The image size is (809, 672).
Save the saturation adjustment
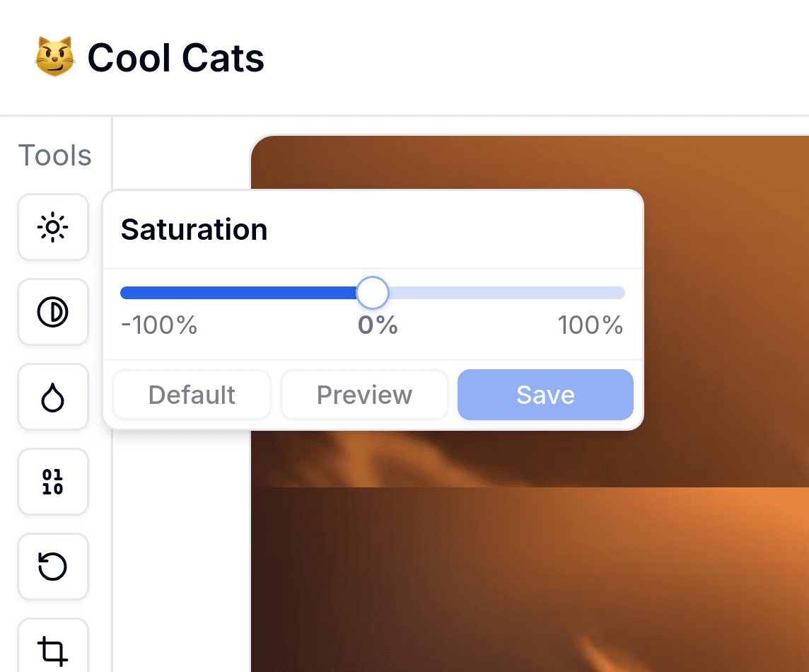click(545, 395)
